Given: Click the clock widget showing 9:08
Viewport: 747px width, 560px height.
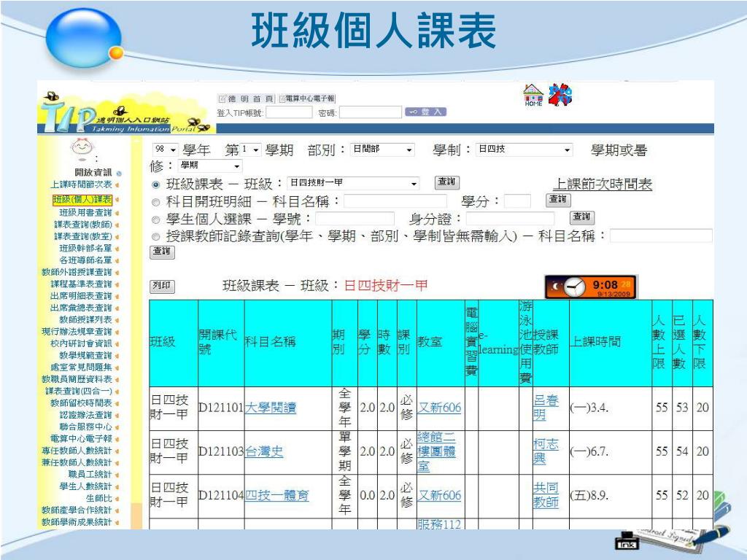Looking at the screenshot, I should coord(591,287).
